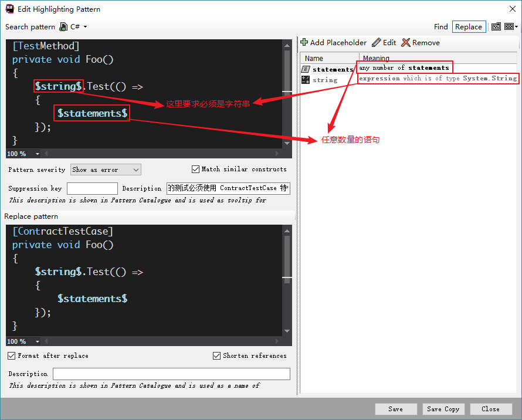Open the C# language dropdown arrow
The height and width of the screenshot is (420, 522).
[x=85, y=26]
